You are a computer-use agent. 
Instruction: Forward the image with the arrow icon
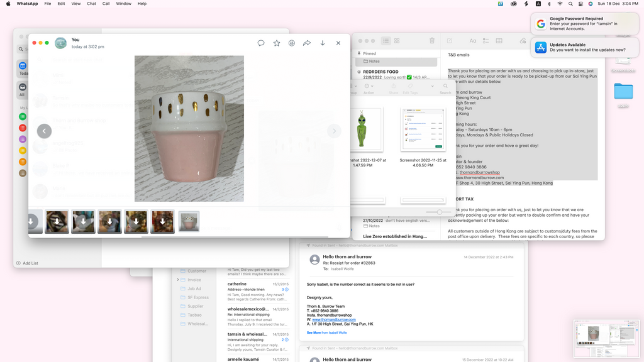(x=307, y=43)
